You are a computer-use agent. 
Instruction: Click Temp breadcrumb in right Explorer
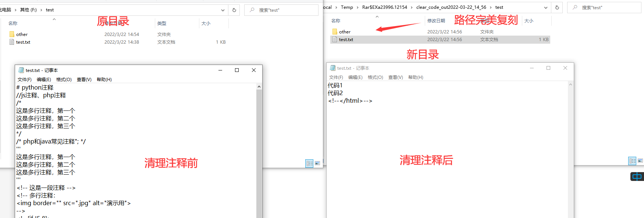pos(347,7)
